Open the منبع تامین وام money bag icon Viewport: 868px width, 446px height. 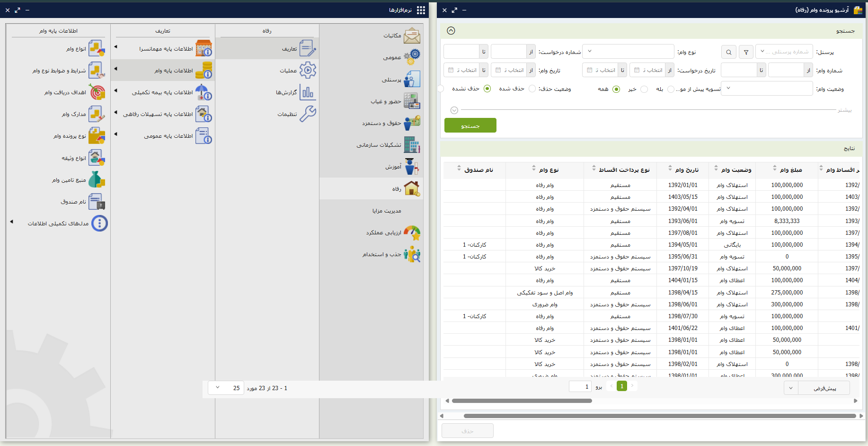97,180
